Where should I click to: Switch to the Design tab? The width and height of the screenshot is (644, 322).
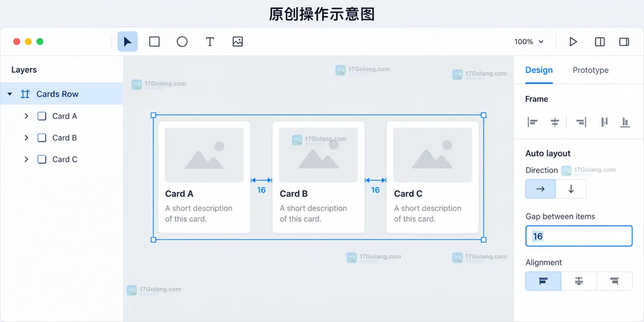click(539, 70)
